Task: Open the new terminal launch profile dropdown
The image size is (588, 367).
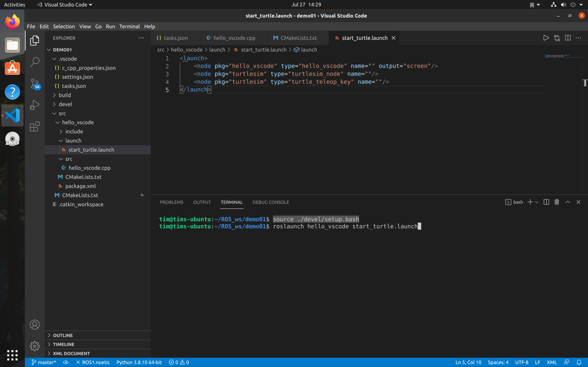Action: [x=537, y=202]
